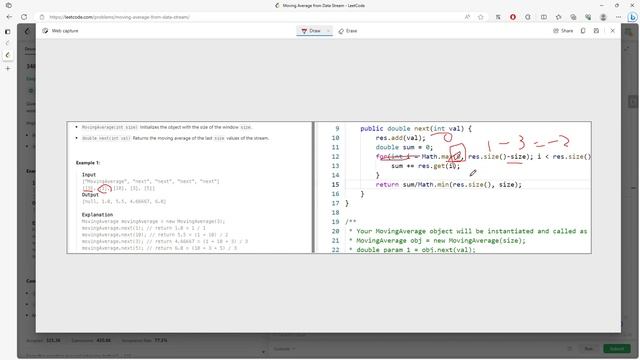Go back in the browser
Viewport: 640px width, 360px height.
pos(9,17)
